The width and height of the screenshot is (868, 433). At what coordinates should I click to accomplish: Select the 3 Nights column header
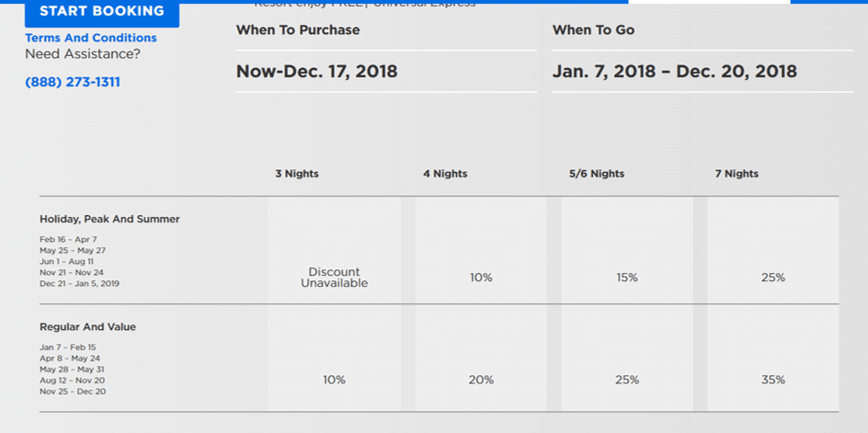(297, 174)
